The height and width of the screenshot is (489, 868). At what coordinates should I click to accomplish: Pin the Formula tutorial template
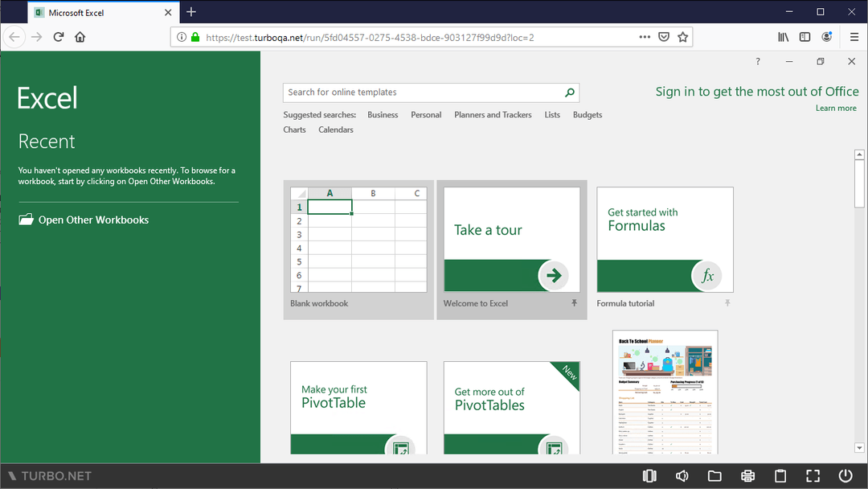pyautogui.click(x=727, y=303)
